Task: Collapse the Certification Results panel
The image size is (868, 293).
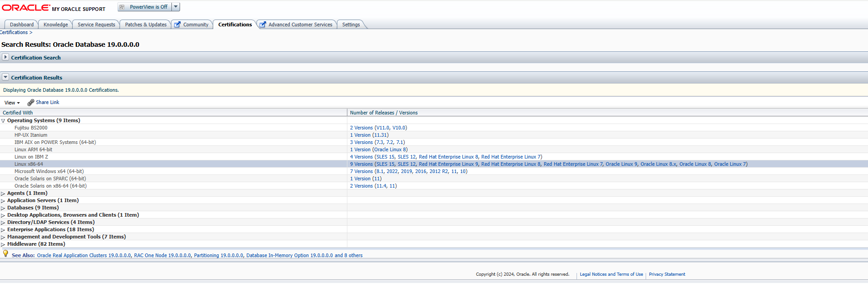Action: tap(5, 77)
